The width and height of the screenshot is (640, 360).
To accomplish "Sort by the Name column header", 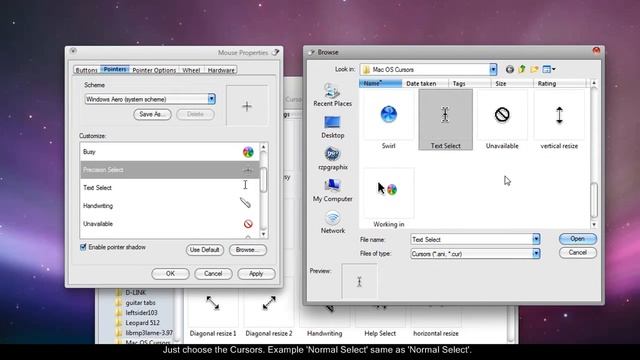I will 380,83.
